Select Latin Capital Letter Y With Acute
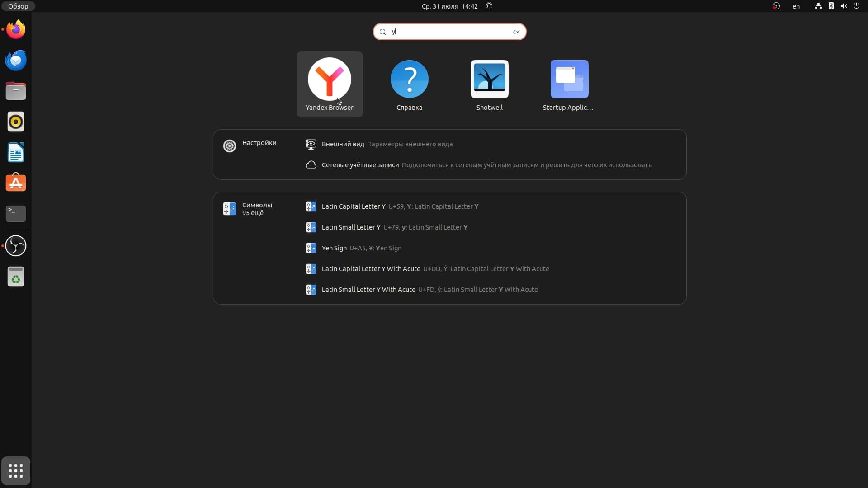868x488 pixels. (492, 269)
